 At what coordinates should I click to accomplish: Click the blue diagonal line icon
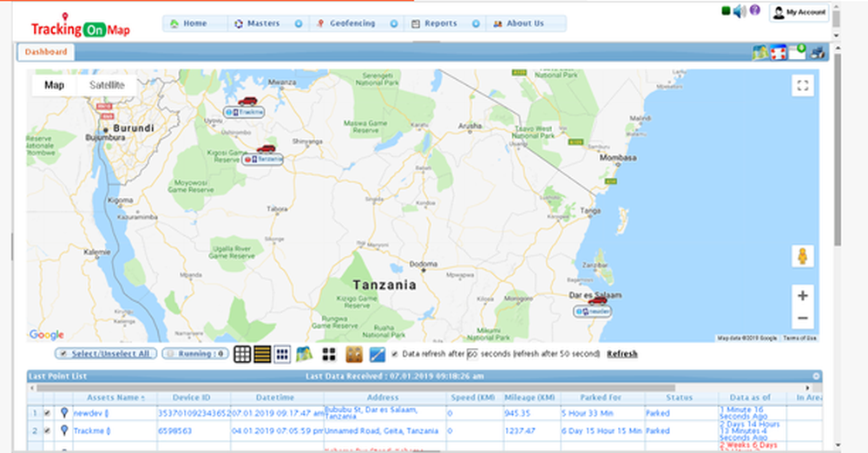coord(377,354)
